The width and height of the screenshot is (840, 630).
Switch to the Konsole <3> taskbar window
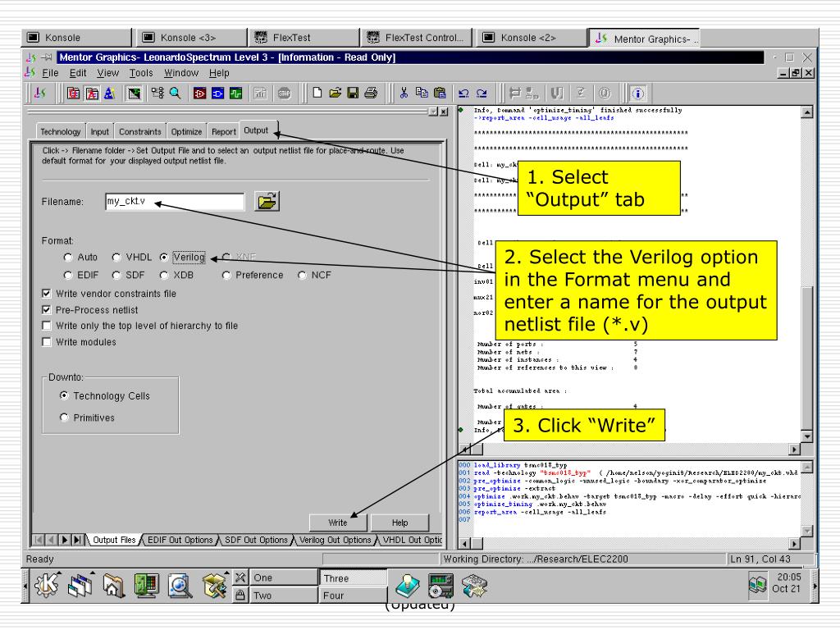click(190, 38)
